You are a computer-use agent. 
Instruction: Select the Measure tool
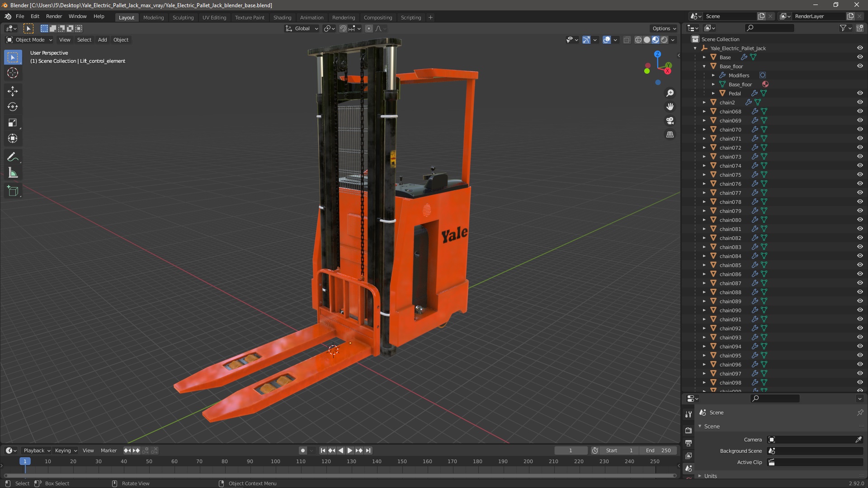point(13,173)
